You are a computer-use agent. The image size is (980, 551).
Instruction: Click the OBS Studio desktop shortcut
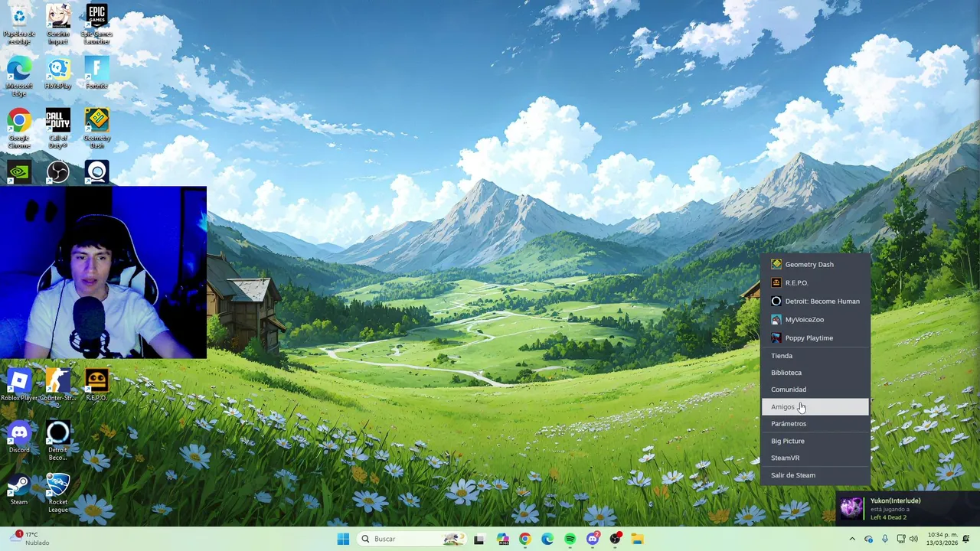pyautogui.click(x=58, y=172)
